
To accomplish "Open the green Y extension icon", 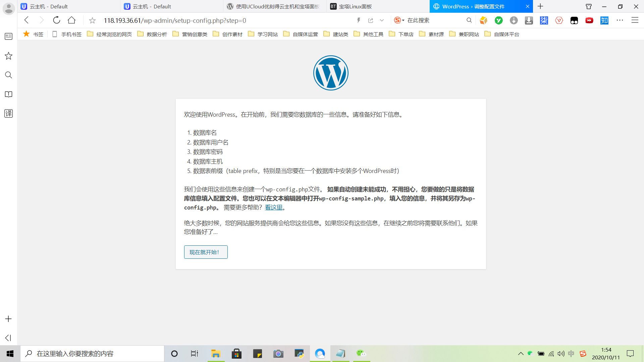I will (499, 20).
